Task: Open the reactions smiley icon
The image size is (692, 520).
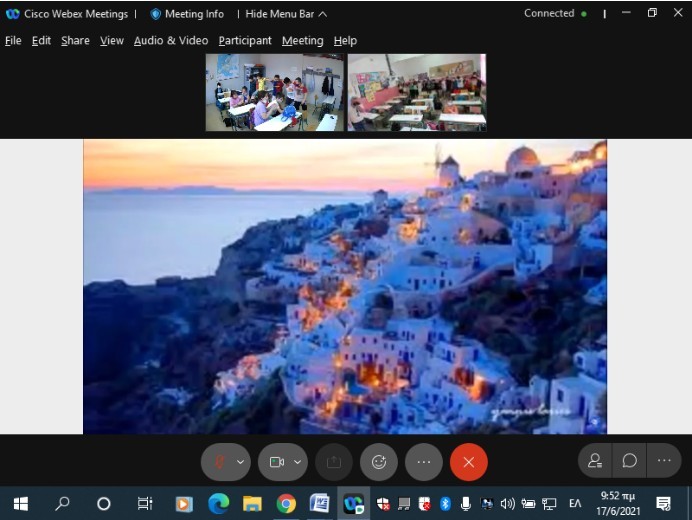Action: coord(379,462)
